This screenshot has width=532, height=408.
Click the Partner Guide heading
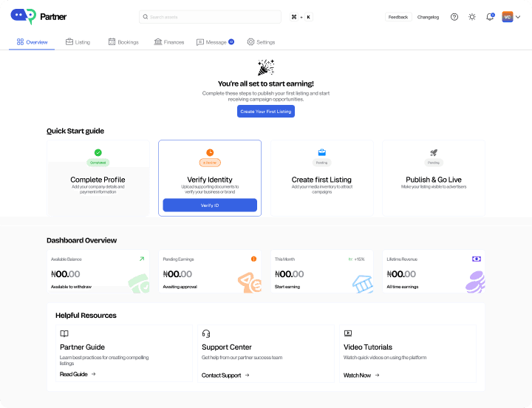click(x=82, y=347)
